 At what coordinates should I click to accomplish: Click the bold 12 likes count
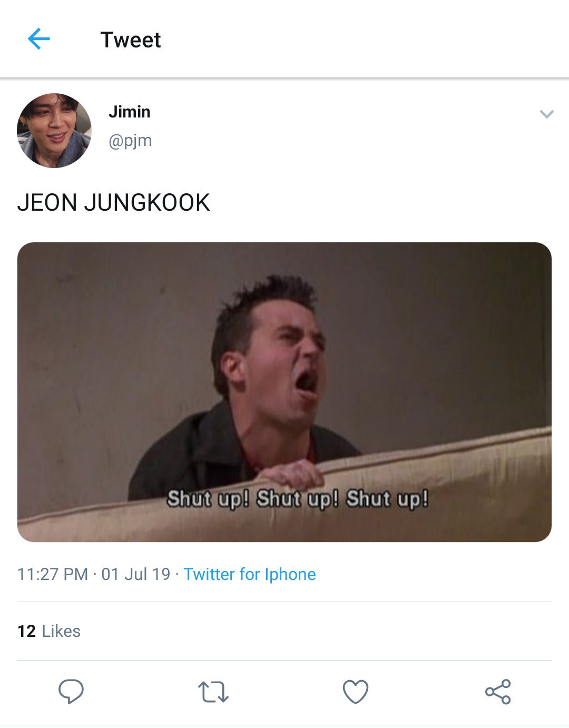(x=26, y=631)
